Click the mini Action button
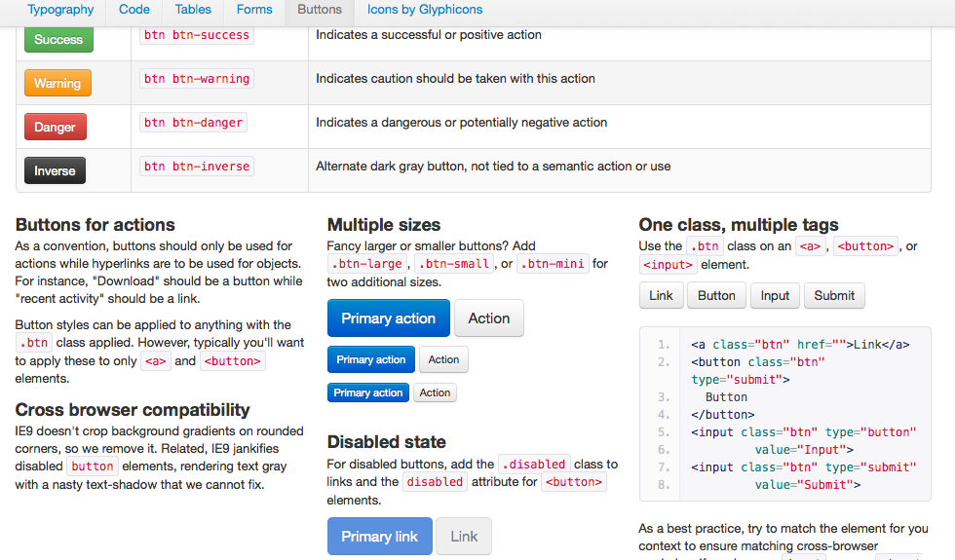Screen dimensions: 955x560 [x=435, y=393]
